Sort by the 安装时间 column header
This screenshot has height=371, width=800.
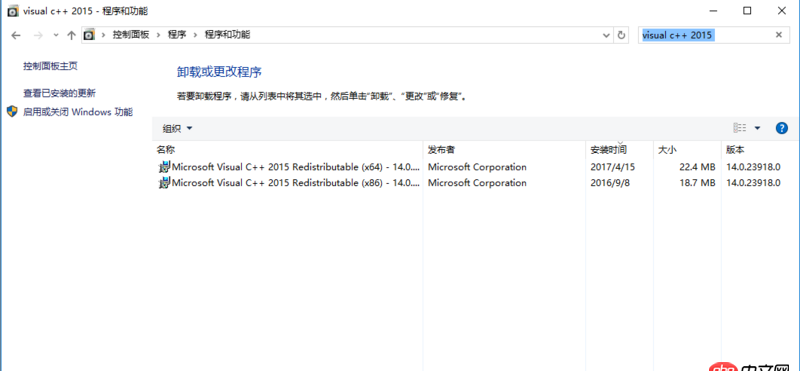coord(620,150)
